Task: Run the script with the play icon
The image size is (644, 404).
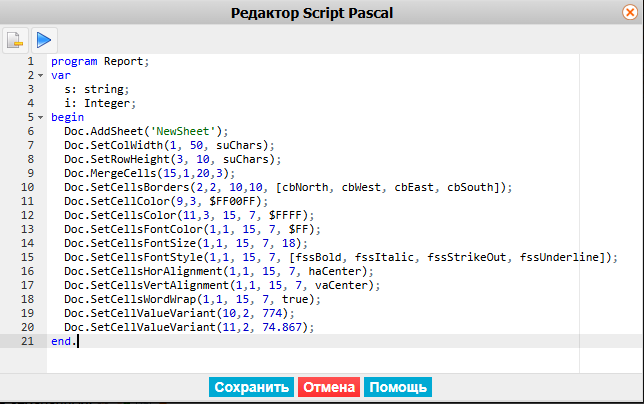Action: click(x=44, y=40)
